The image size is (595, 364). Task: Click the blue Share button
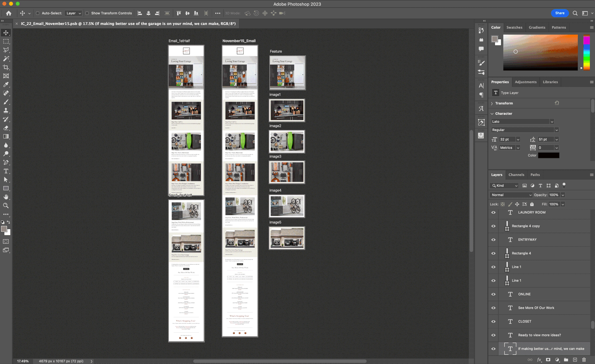click(560, 13)
